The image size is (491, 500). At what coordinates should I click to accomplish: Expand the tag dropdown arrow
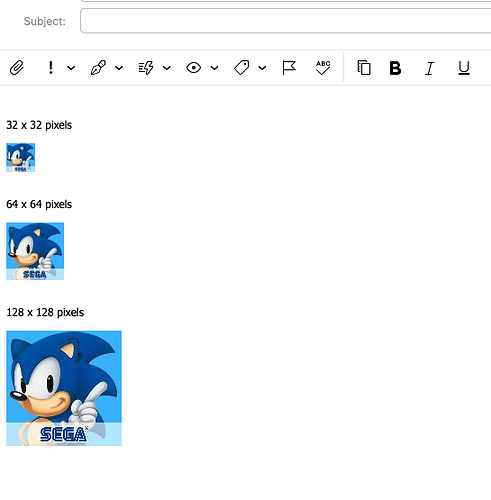tap(262, 68)
